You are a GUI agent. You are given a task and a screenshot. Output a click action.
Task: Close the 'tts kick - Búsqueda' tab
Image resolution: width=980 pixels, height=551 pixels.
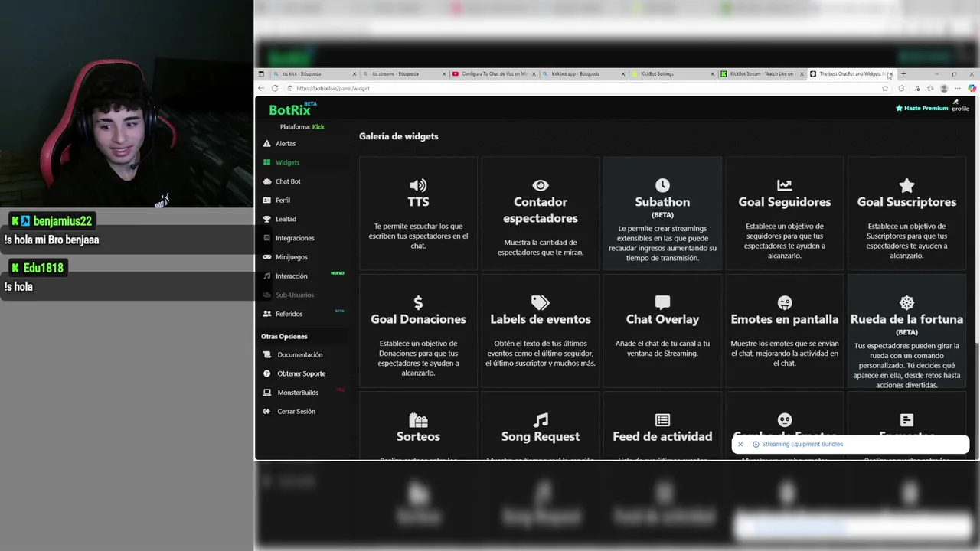pyautogui.click(x=354, y=74)
